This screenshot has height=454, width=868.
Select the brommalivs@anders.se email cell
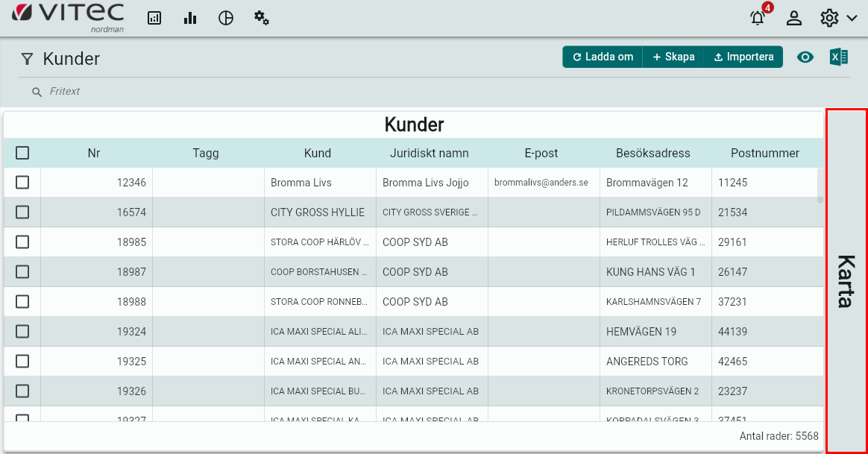(544, 183)
